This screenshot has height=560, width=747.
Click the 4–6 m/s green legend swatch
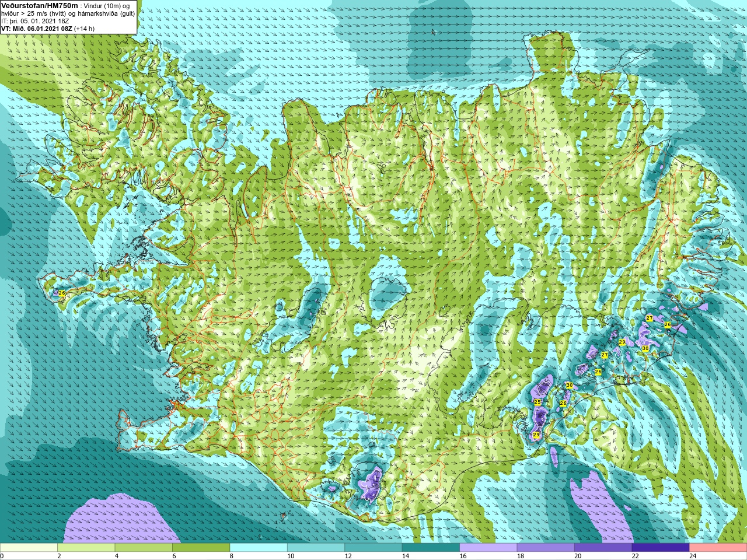tap(144, 548)
